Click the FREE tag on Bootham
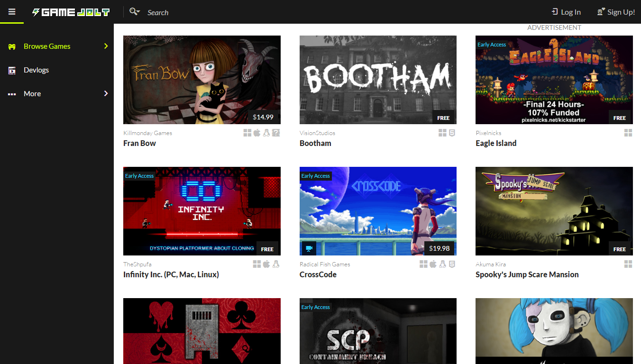 [443, 118]
